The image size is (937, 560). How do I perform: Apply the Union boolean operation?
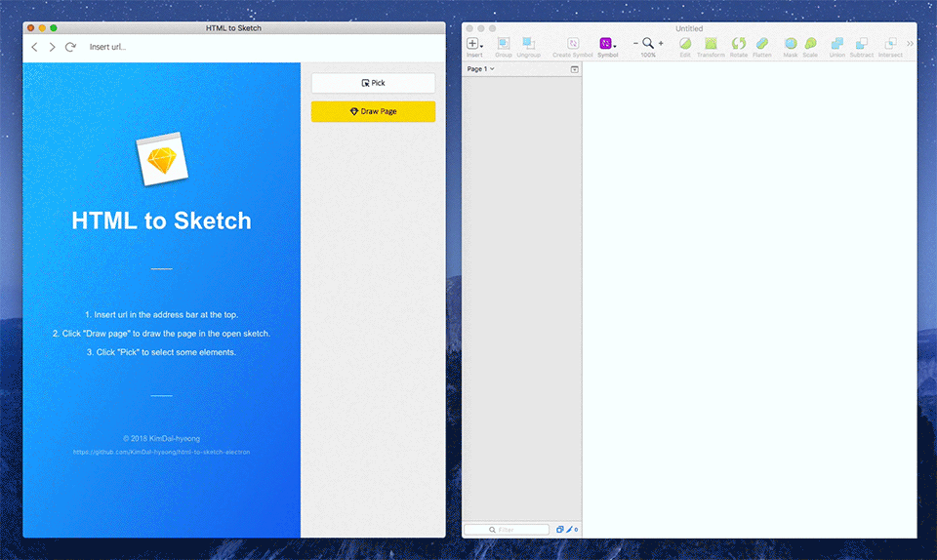point(836,47)
